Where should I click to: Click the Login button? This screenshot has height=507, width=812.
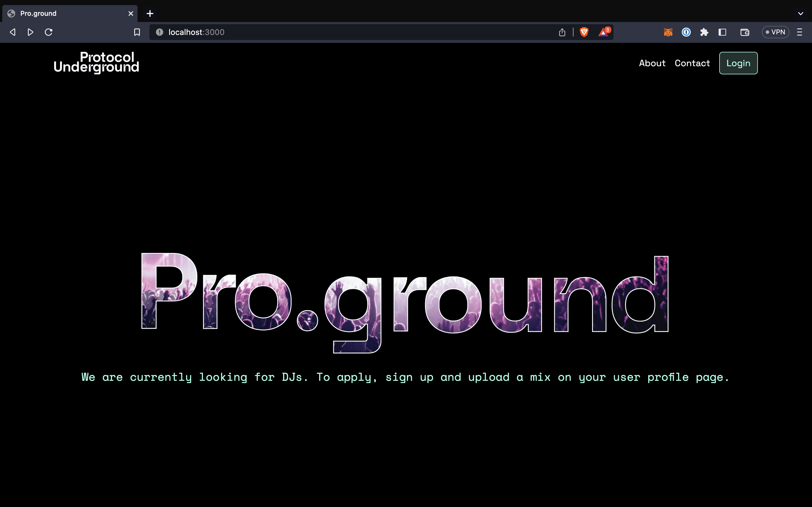(738, 63)
